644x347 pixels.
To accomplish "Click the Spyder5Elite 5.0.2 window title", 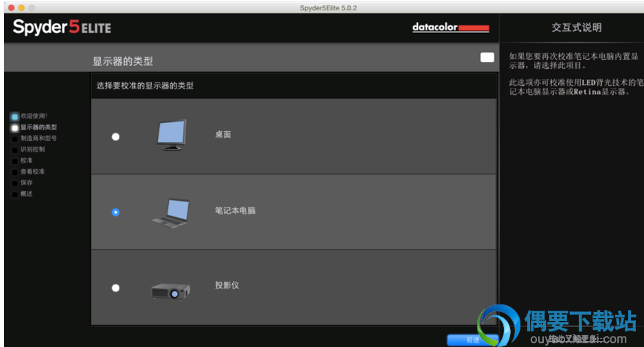I will pyautogui.click(x=328, y=8).
